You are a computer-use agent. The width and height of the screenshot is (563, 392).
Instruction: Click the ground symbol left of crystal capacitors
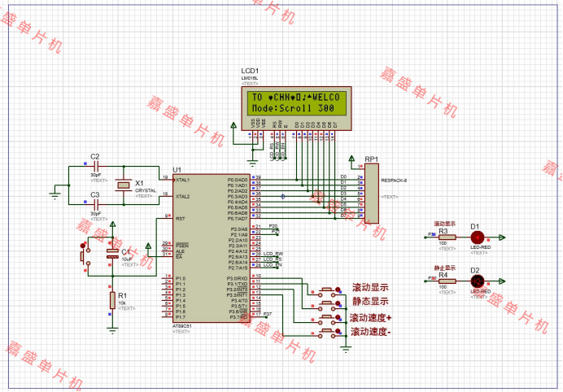55,194
